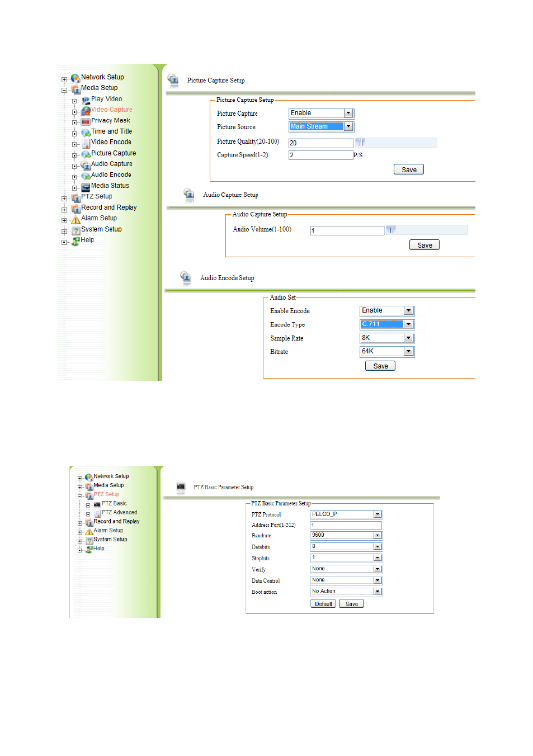Collapse Media Setup node in upper tree

(64, 90)
